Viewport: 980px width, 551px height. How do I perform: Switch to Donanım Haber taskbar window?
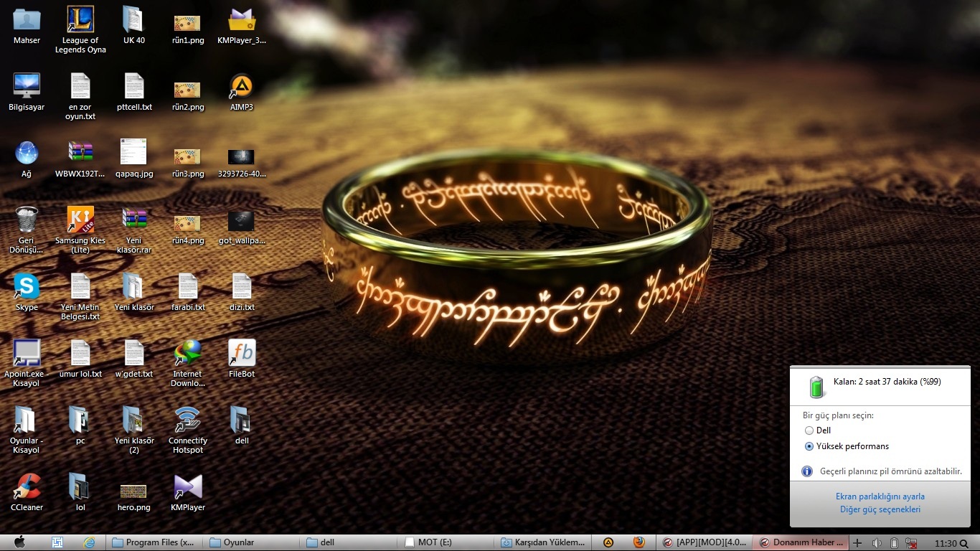click(801, 542)
